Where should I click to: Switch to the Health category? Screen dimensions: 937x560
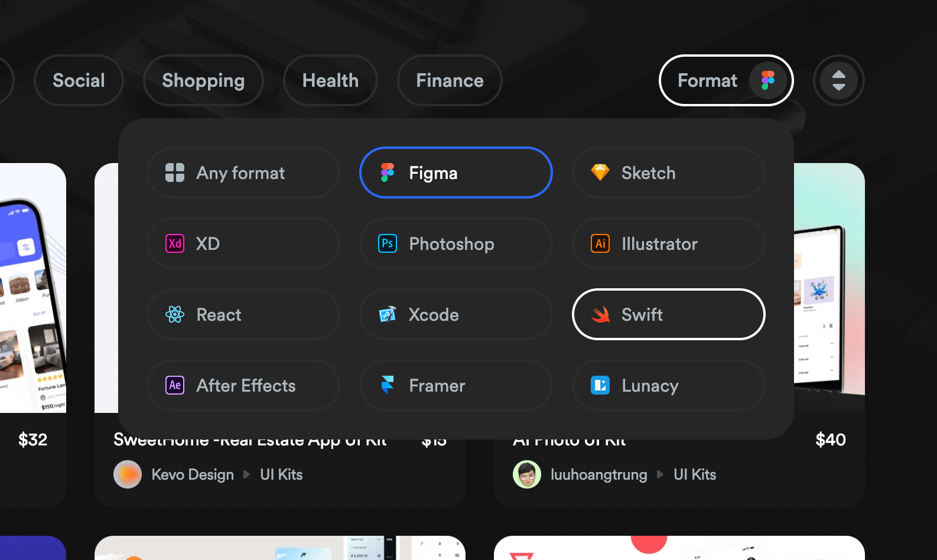click(330, 80)
